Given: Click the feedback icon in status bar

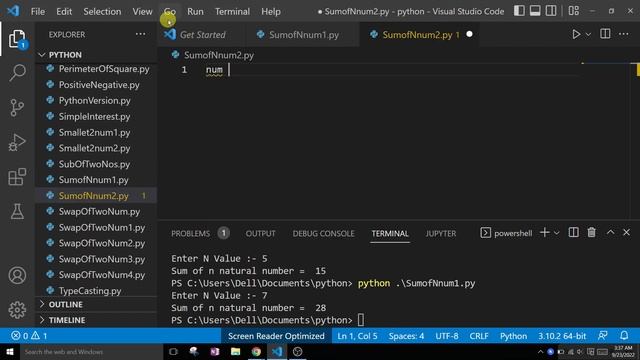Looking at the screenshot, I should coord(602,336).
